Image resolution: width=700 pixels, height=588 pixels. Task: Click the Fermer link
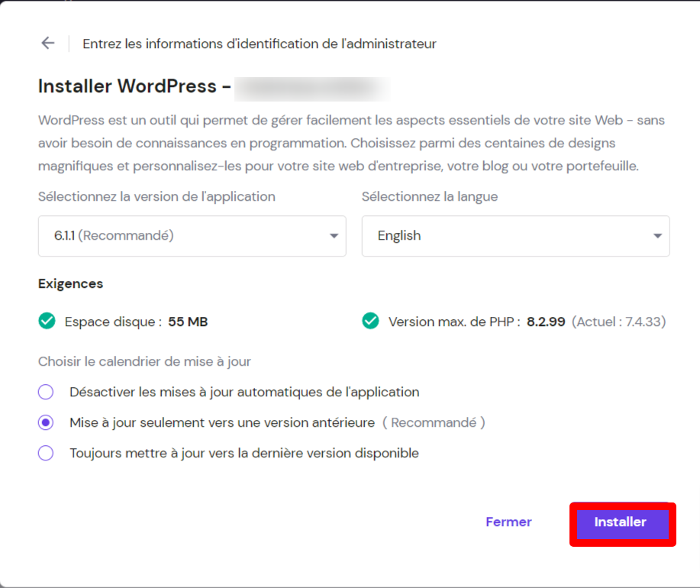click(508, 522)
